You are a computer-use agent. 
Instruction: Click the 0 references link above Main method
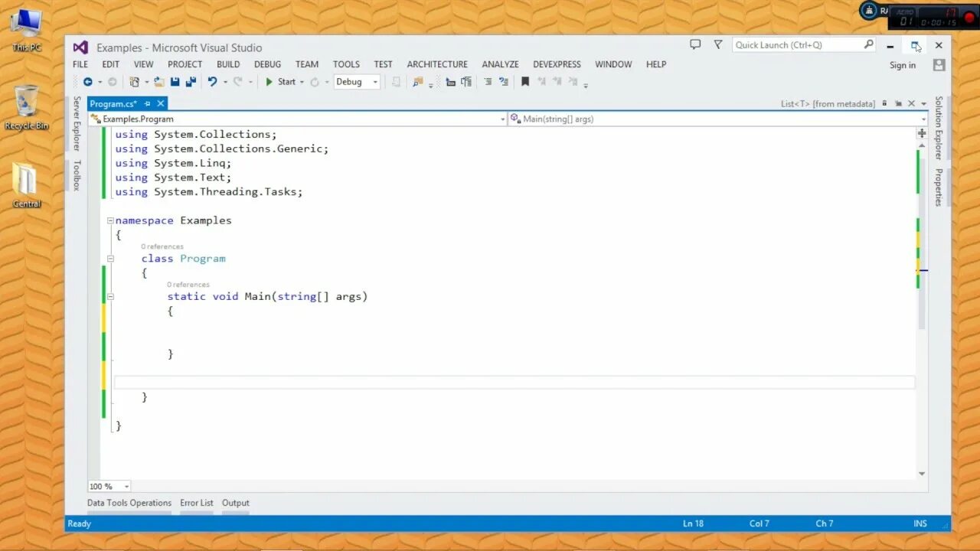188,285
